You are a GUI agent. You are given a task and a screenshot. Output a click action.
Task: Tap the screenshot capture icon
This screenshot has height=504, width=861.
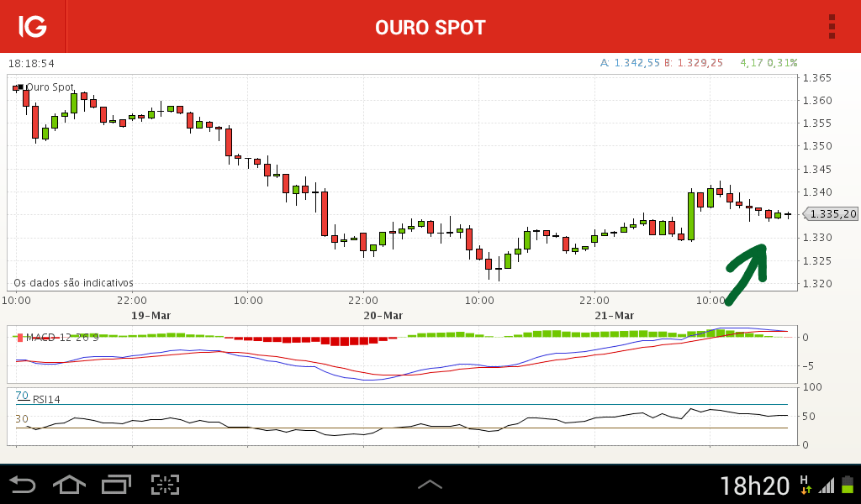tap(166, 485)
